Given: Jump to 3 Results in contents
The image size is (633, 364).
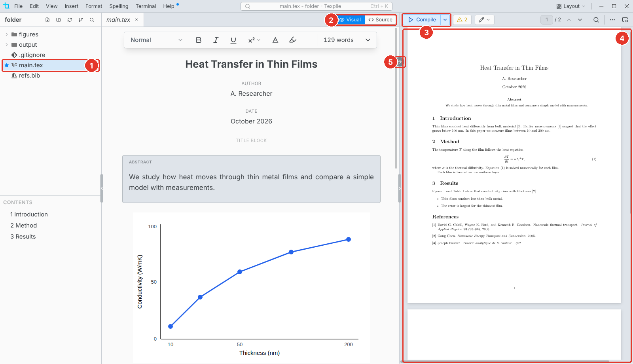Looking at the screenshot, I should click(23, 237).
